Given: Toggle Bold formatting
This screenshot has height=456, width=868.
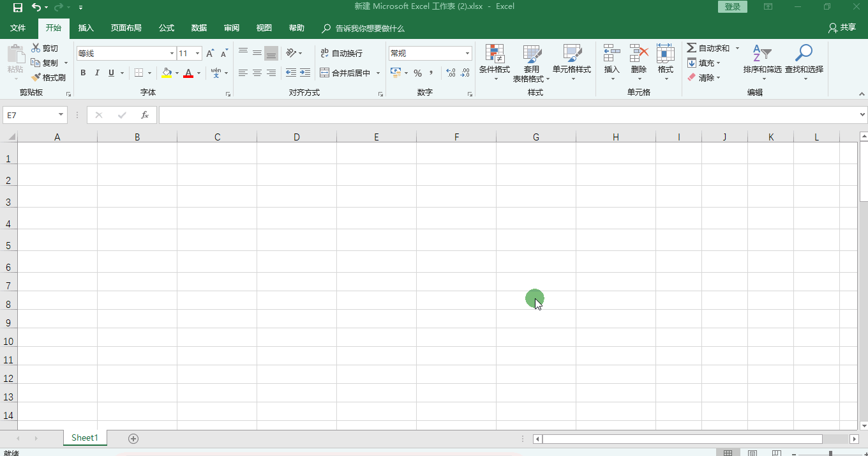Looking at the screenshot, I should pyautogui.click(x=83, y=73).
